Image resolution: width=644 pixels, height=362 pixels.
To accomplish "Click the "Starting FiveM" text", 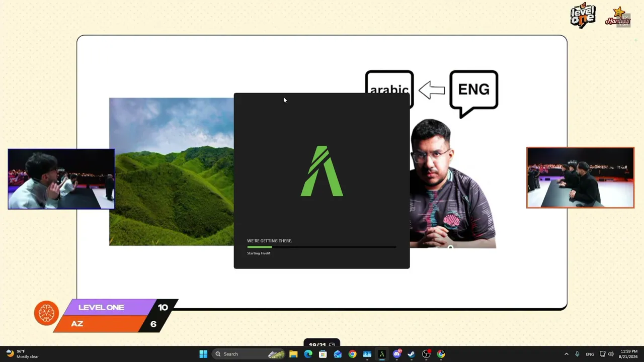I will tap(259, 253).
